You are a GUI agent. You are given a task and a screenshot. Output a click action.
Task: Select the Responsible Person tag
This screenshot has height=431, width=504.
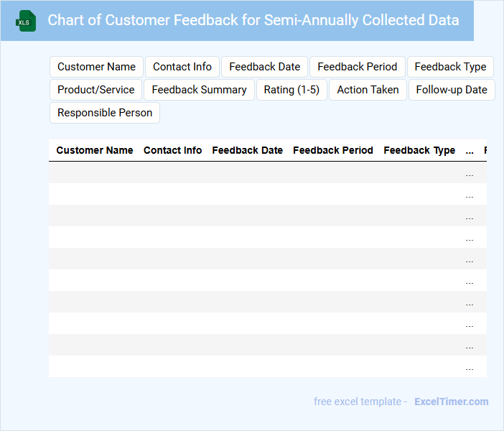click(105, 113)
